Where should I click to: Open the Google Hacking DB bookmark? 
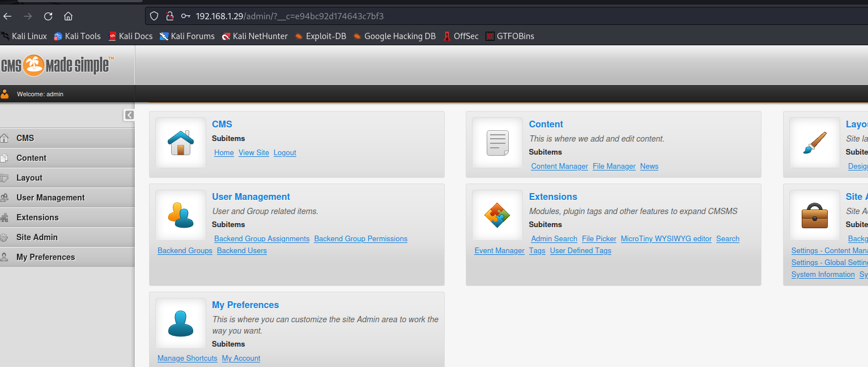pos(394,36)
